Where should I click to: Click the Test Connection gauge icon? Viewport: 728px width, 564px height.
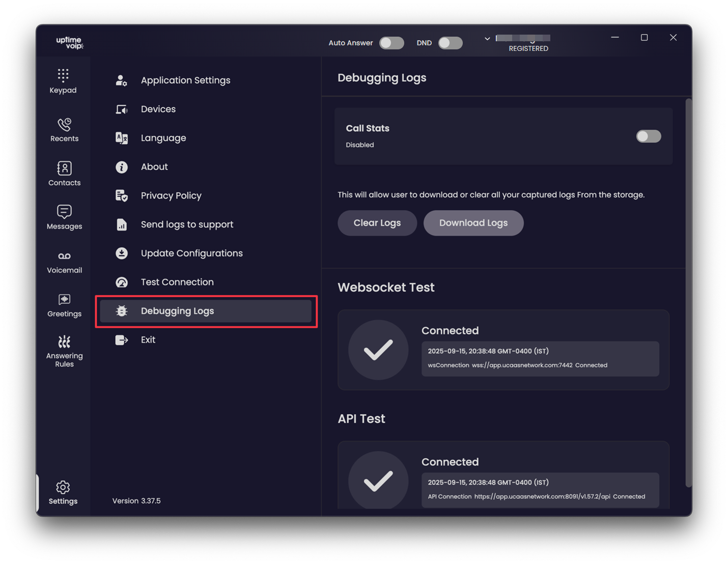click(x=122, y=283)
